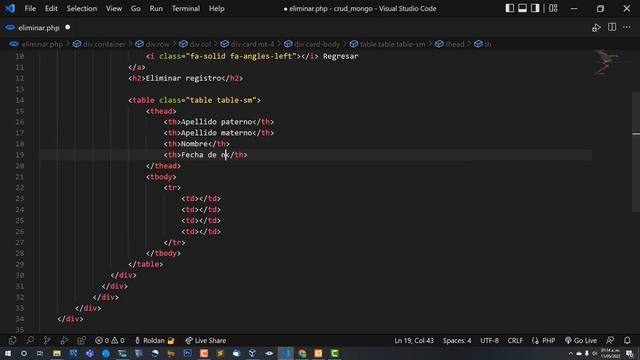Split the editor right
Image resolution: width=640 pixels, height=360 pixels.
612,27
